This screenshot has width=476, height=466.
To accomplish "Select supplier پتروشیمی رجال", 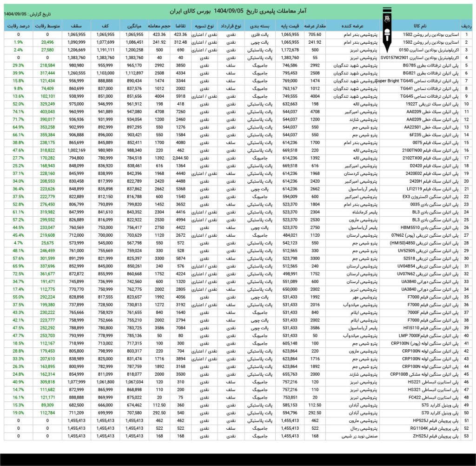I will click(x=352, y=429).
